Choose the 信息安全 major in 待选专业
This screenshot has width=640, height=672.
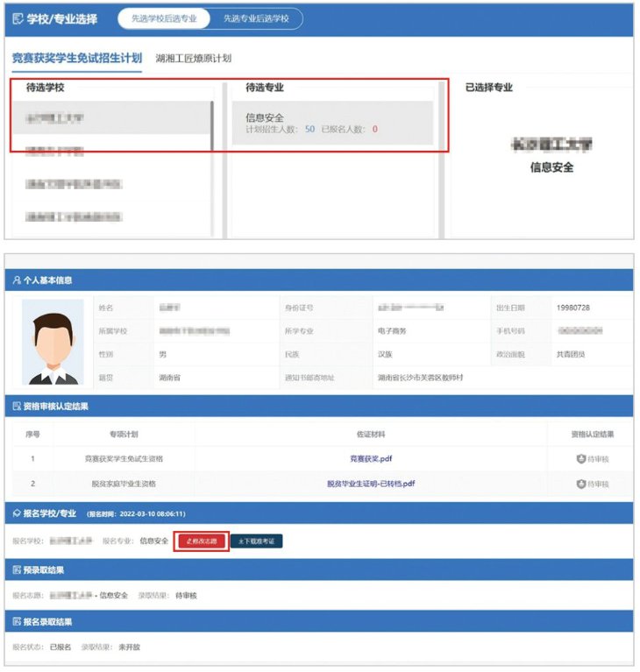332,123
